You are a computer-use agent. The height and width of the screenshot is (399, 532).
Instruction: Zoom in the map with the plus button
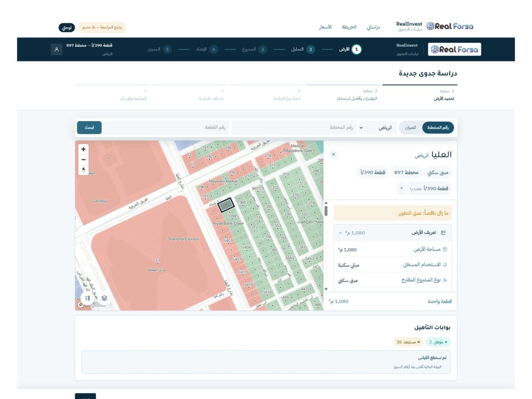tap(83, 149)
